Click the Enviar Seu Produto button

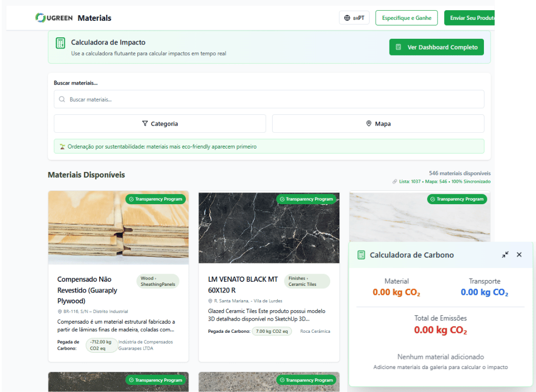point(469,18)
